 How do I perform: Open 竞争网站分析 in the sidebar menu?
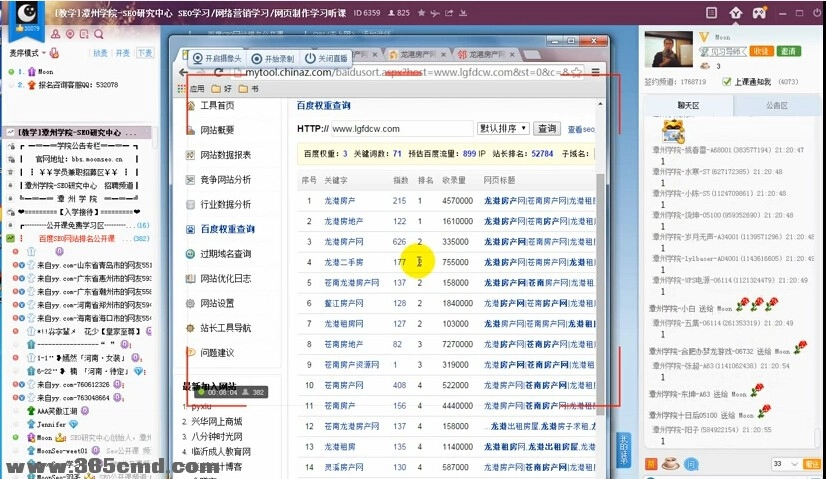225,180
